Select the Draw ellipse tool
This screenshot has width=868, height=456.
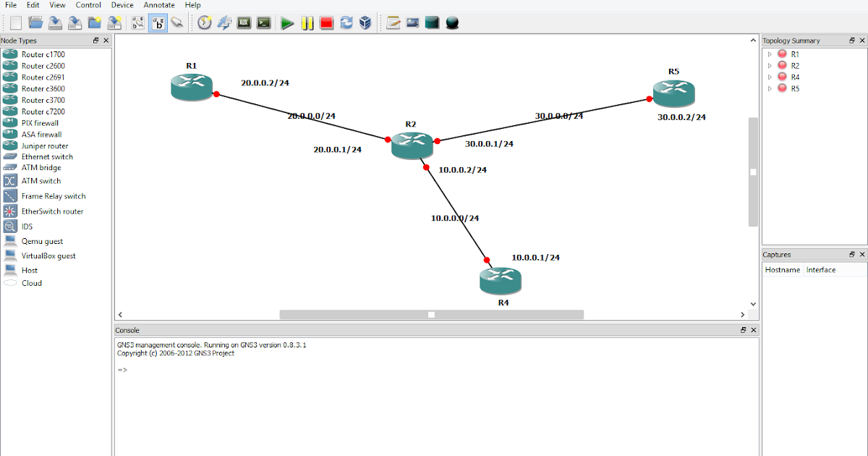452,23
